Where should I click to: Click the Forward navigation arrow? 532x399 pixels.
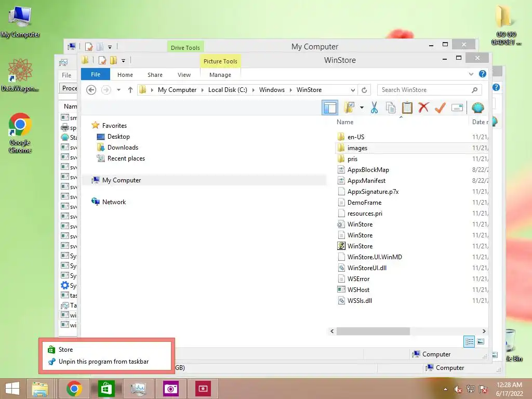point(106,90)
